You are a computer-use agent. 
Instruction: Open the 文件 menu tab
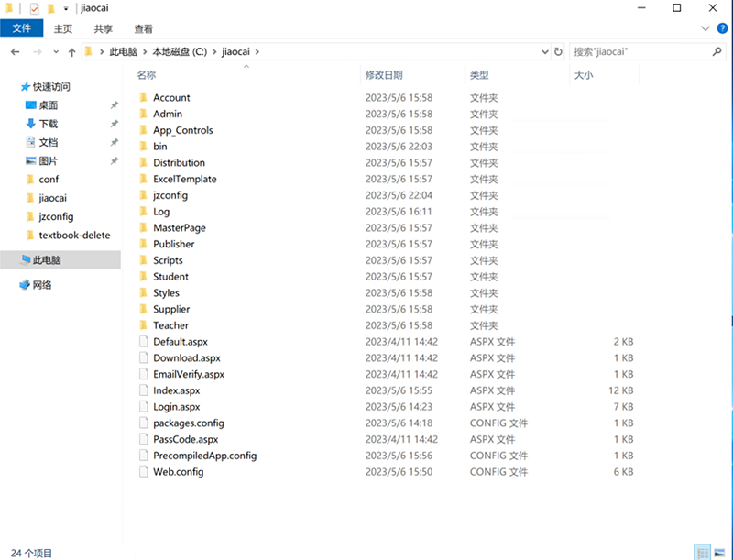coord(21,28)
